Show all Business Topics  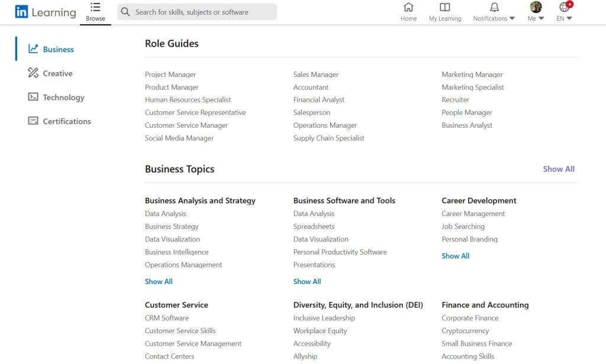click(559, 169)
